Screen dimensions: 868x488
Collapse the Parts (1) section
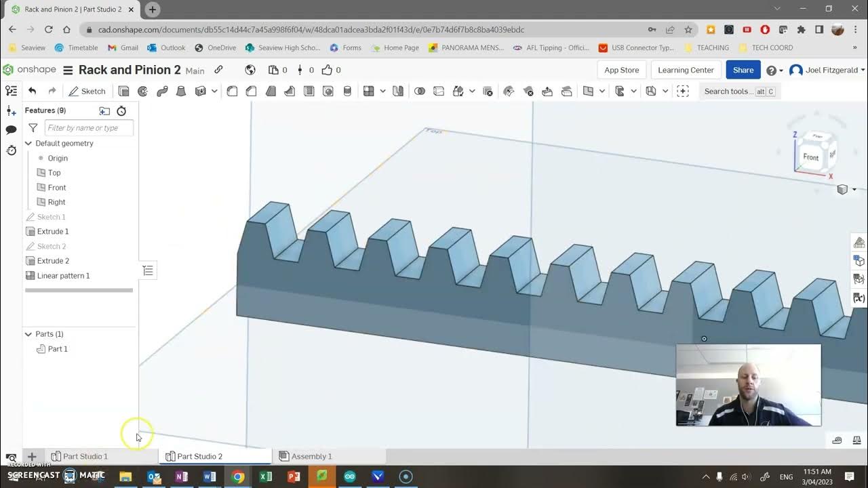pos(28,334)
